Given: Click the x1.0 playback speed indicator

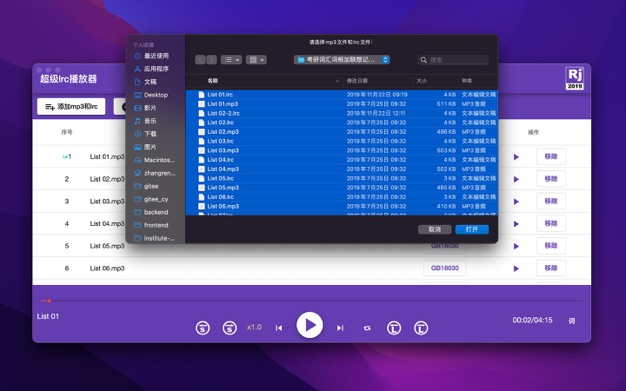Looking at the screenshot, I should tap(254, 327).
